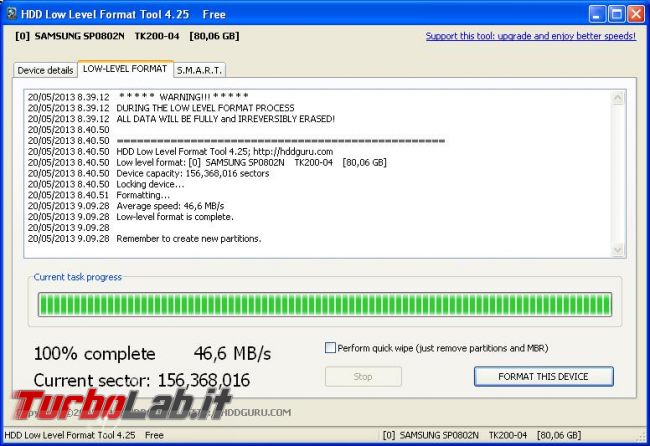The image size is (650, 446).
Task: Select the log line with http://hddguru.com
Action: point(180,152)
